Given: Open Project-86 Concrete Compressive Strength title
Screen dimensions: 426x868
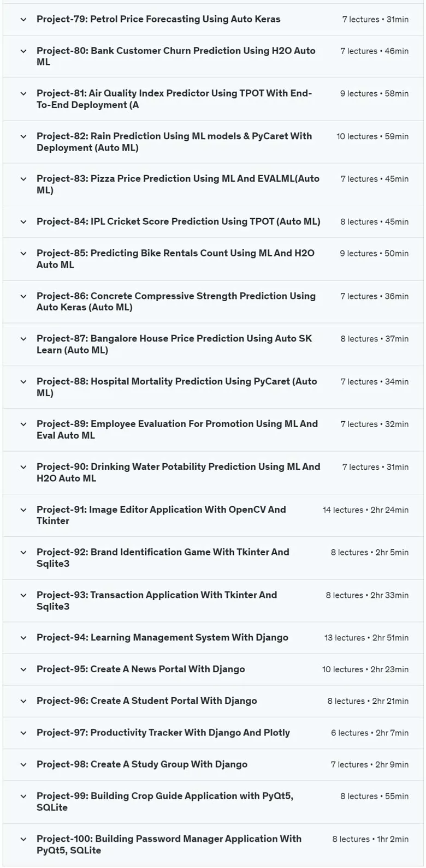Looking at the screenshot, I should (x=176, y=302).
